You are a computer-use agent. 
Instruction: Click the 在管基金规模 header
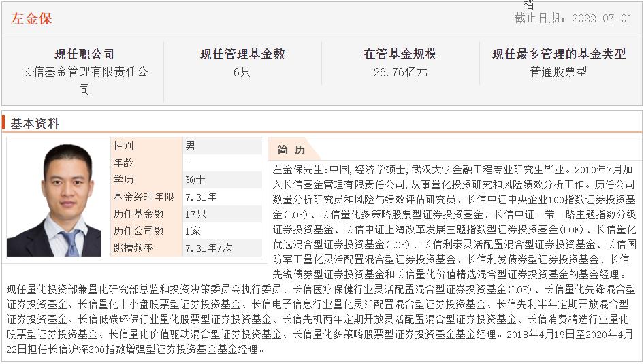coord(400,54)
